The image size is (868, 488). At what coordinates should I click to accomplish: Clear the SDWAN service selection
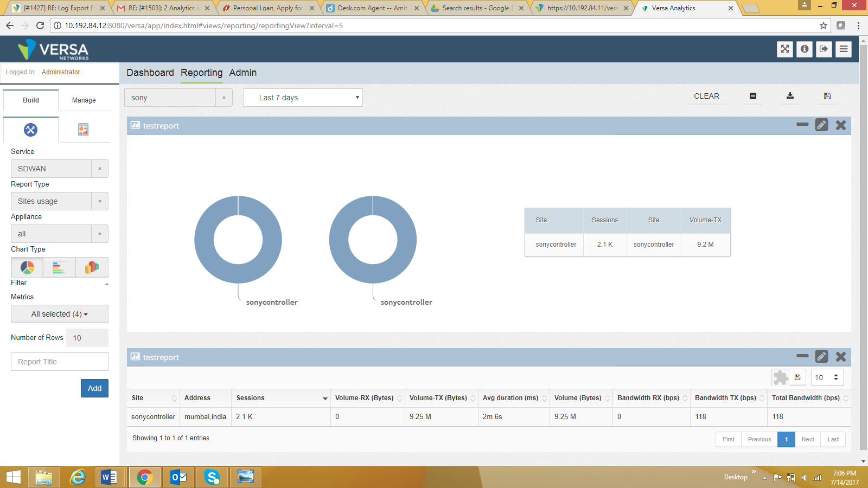100,169
